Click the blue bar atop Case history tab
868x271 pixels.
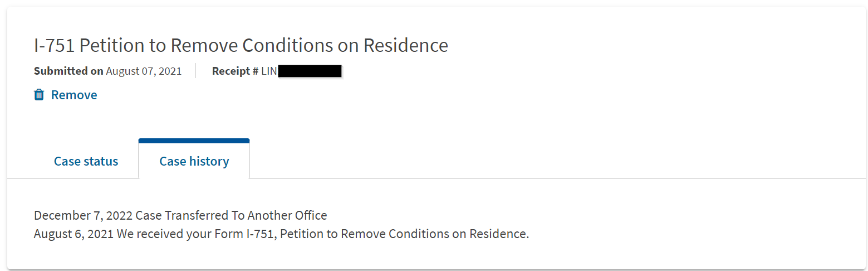194,141
